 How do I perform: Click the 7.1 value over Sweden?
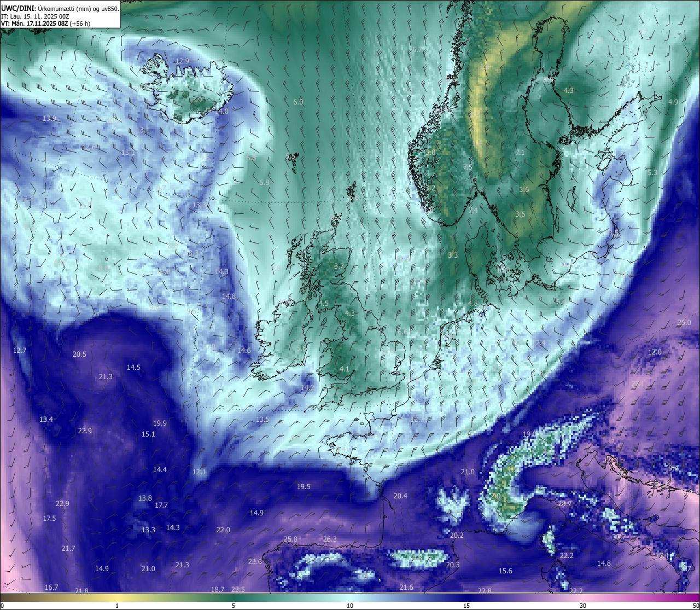point(520,153)
